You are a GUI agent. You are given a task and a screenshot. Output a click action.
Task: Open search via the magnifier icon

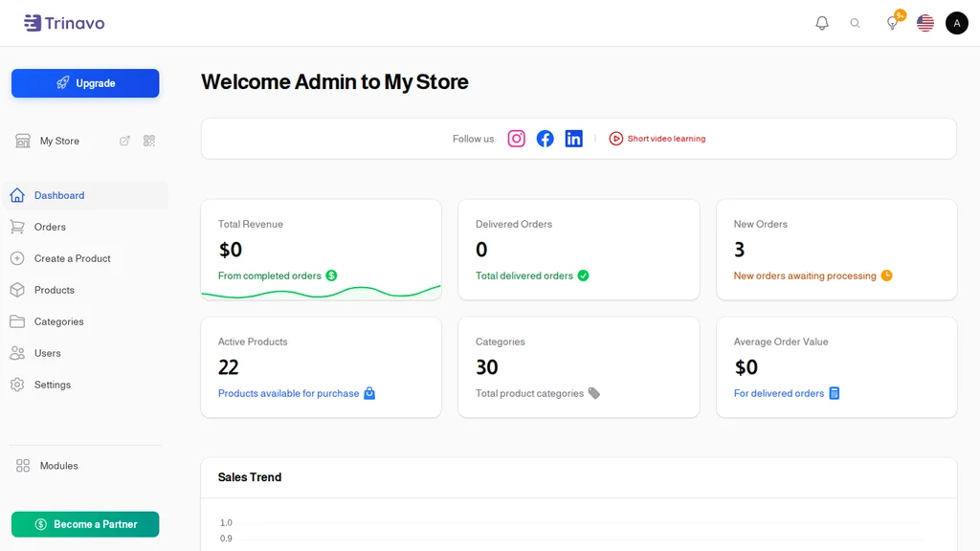855,23
